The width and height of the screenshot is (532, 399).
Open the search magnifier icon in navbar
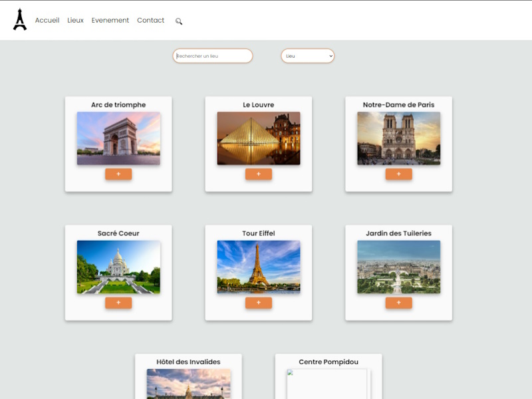(179, 21)
